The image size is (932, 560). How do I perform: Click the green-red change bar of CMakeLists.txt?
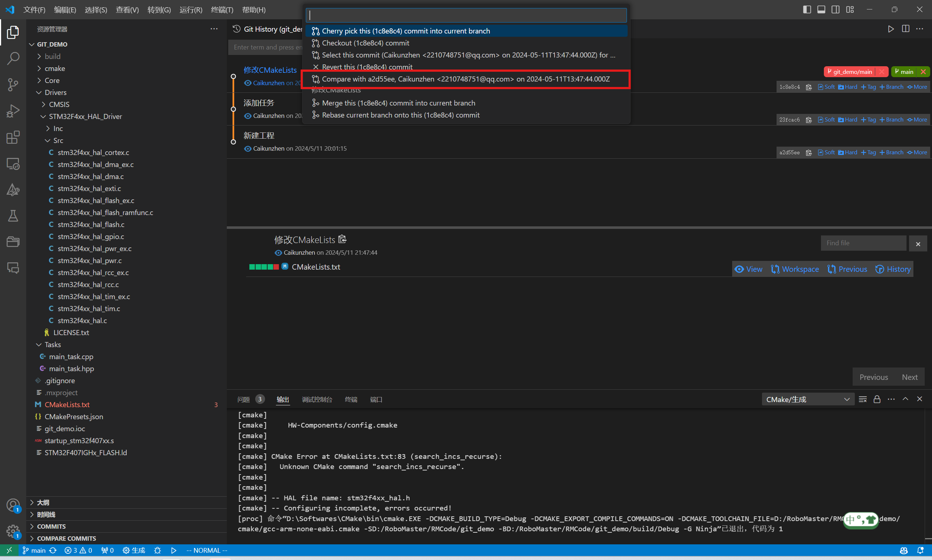click(x=264, y=267)
